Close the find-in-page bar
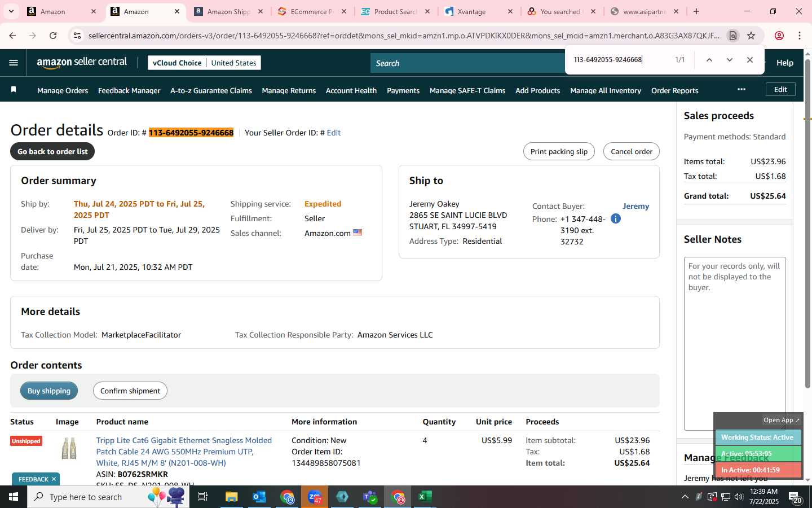 pos(750,60)
